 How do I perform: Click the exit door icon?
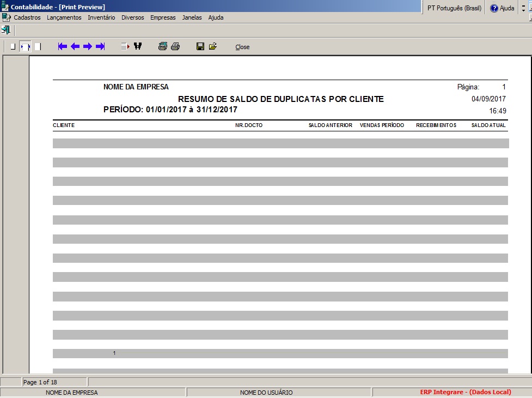click(6, 29)
